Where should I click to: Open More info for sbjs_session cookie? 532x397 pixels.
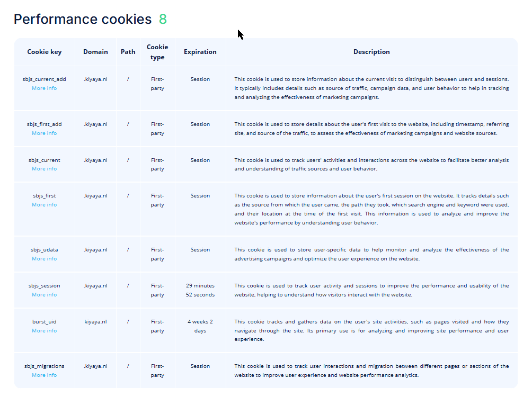tap(44, 295)
